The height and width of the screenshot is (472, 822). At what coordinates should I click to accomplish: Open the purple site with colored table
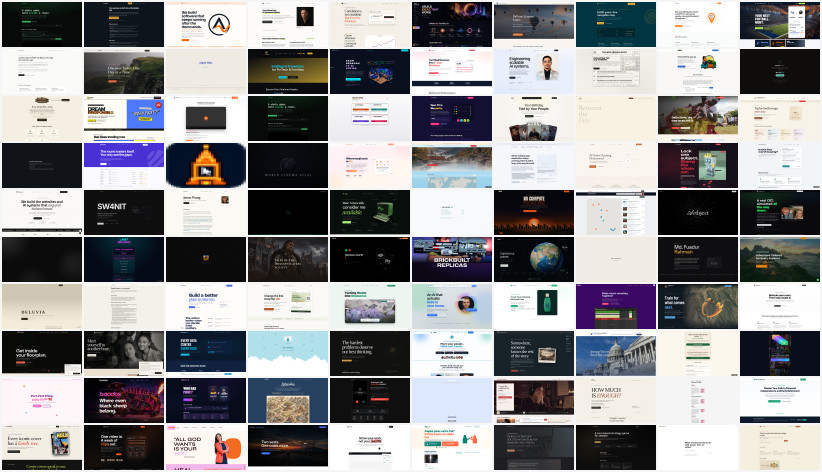coord(616,307)
